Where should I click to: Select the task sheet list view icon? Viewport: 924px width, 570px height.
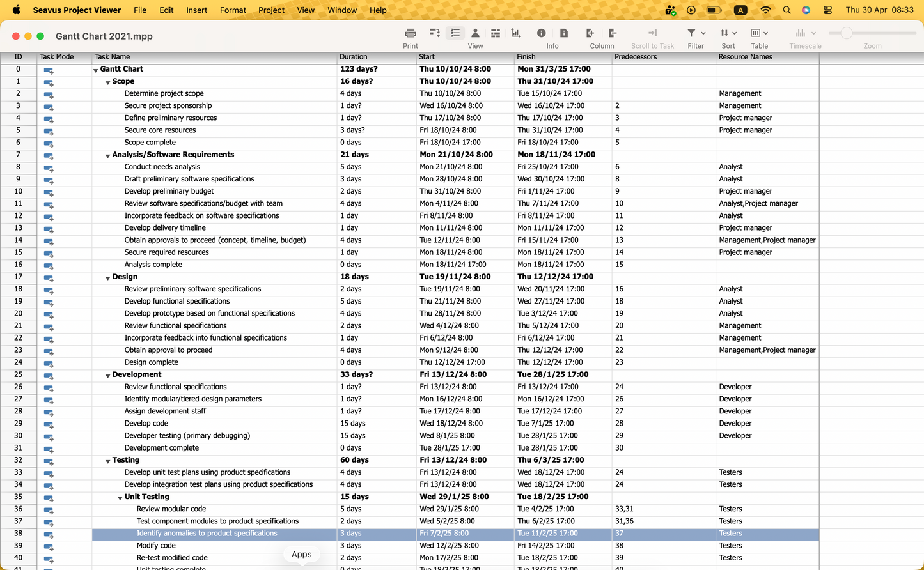pyautogui.click(x=455, y=33)
